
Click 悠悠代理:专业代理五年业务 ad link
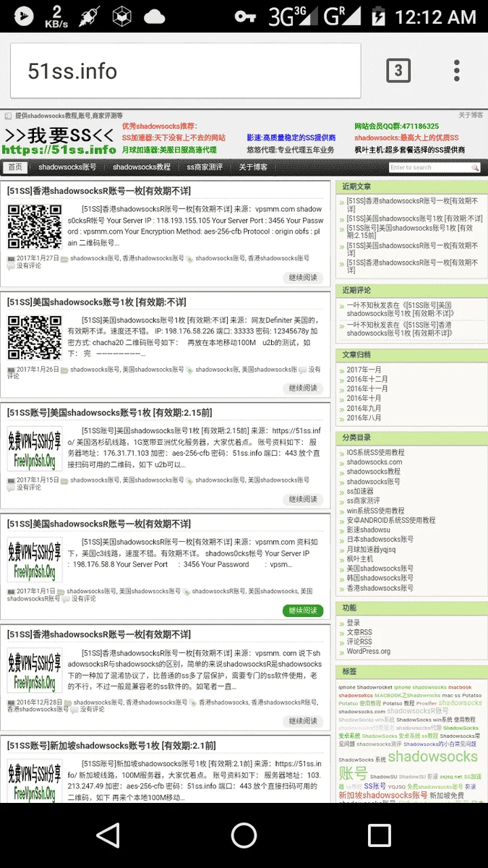point(291,150)
